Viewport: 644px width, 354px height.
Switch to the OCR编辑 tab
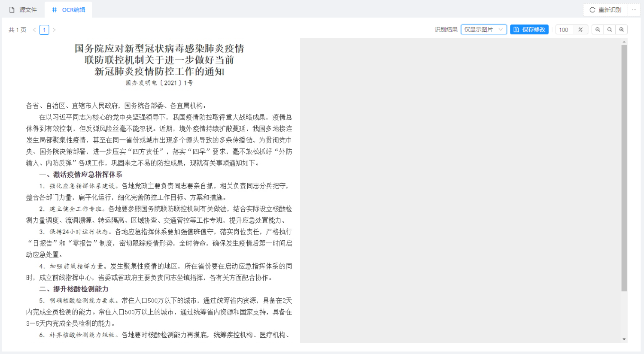click(68, 10)
